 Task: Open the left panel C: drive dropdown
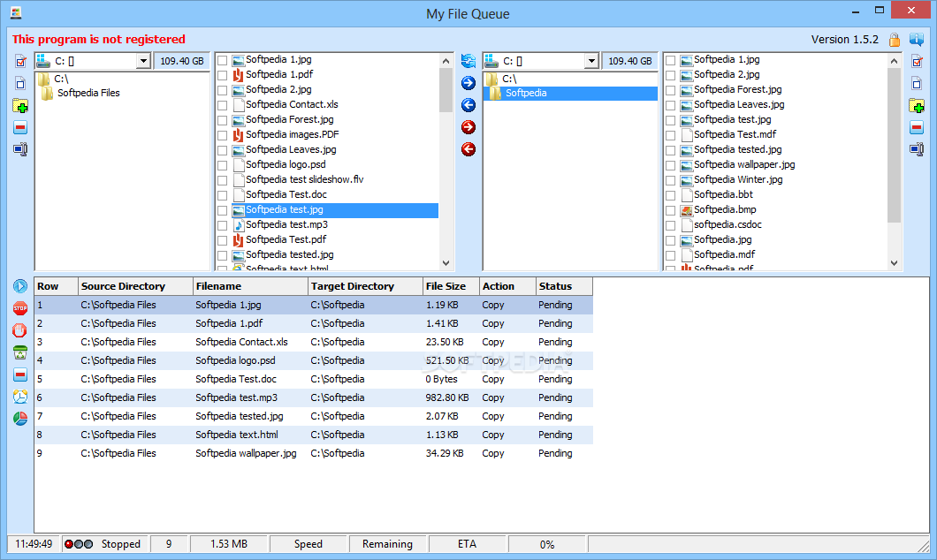pyautogui.click(x=143, y=61)
